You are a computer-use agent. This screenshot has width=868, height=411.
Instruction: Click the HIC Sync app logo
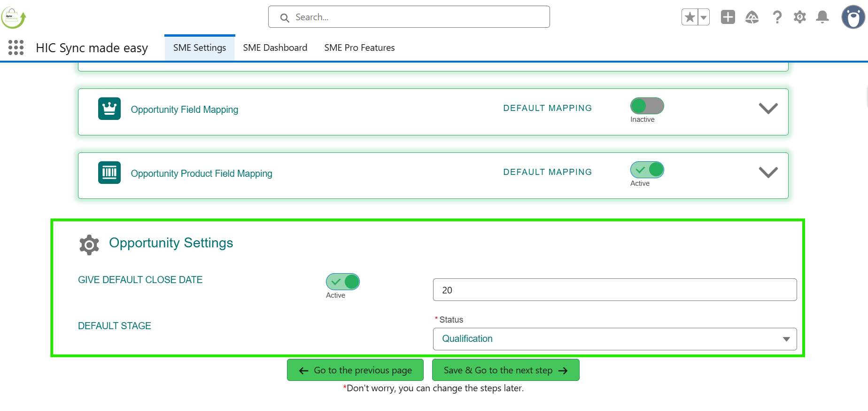(13, 18)
